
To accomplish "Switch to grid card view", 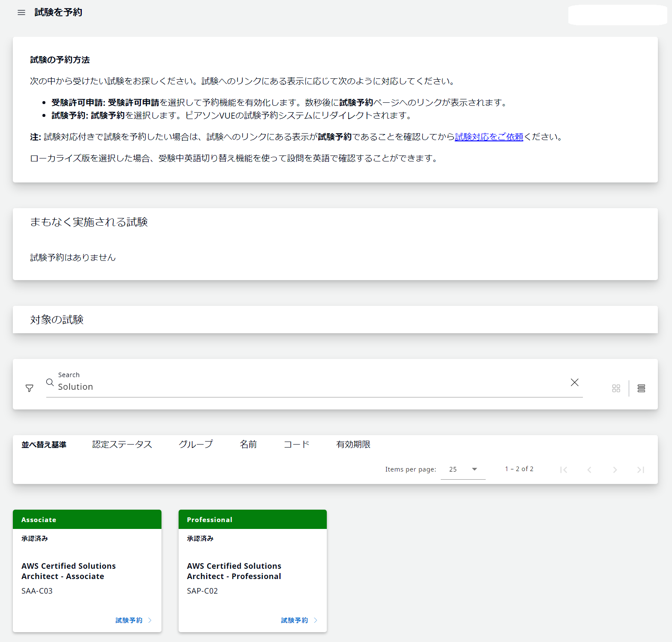I will [x=616, y=388].
